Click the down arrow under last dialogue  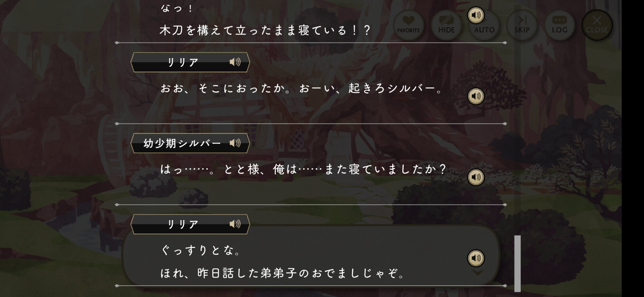coord(478,273)
